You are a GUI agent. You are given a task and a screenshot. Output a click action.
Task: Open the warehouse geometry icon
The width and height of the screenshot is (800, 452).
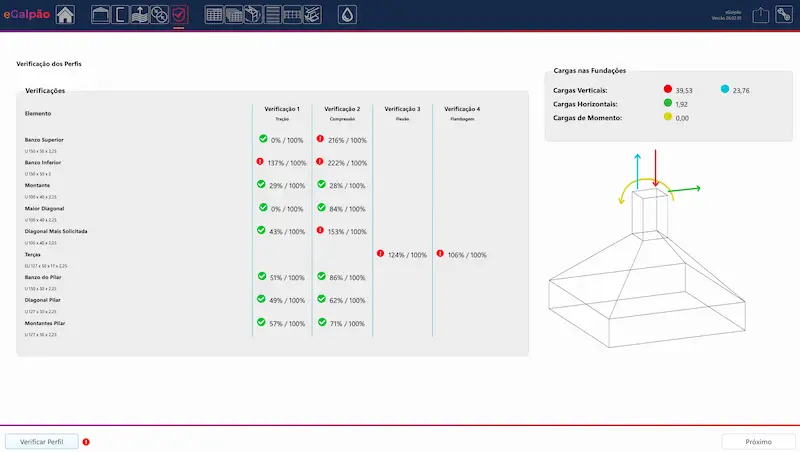coord(101,15)
